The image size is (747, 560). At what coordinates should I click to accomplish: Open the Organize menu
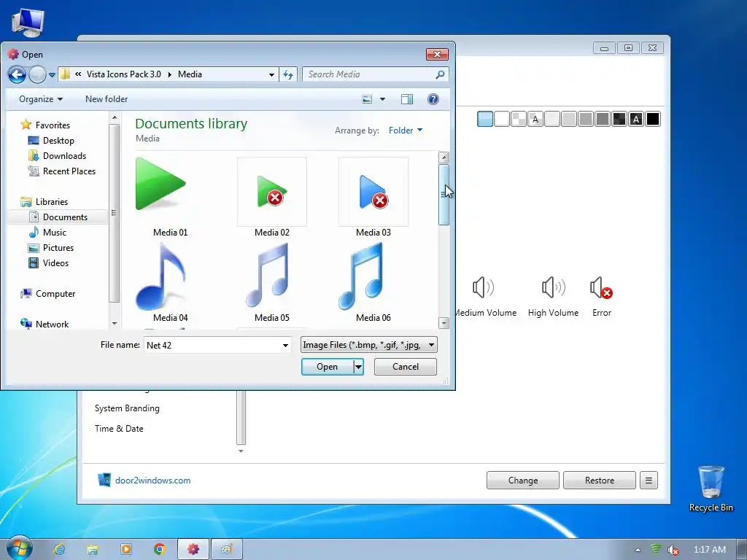click(41, 99)
